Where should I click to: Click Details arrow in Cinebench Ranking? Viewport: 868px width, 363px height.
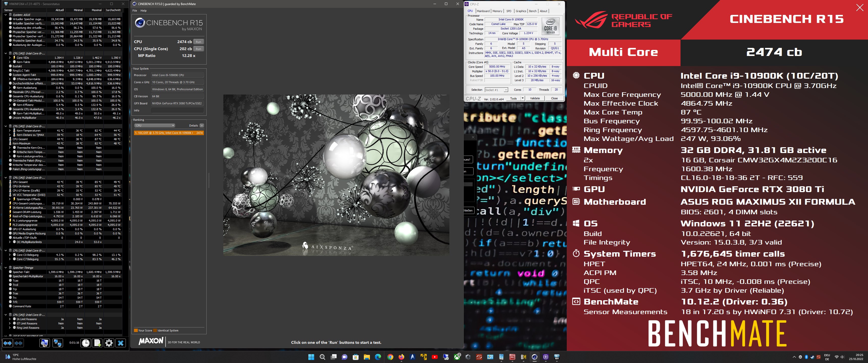(202, 126)
